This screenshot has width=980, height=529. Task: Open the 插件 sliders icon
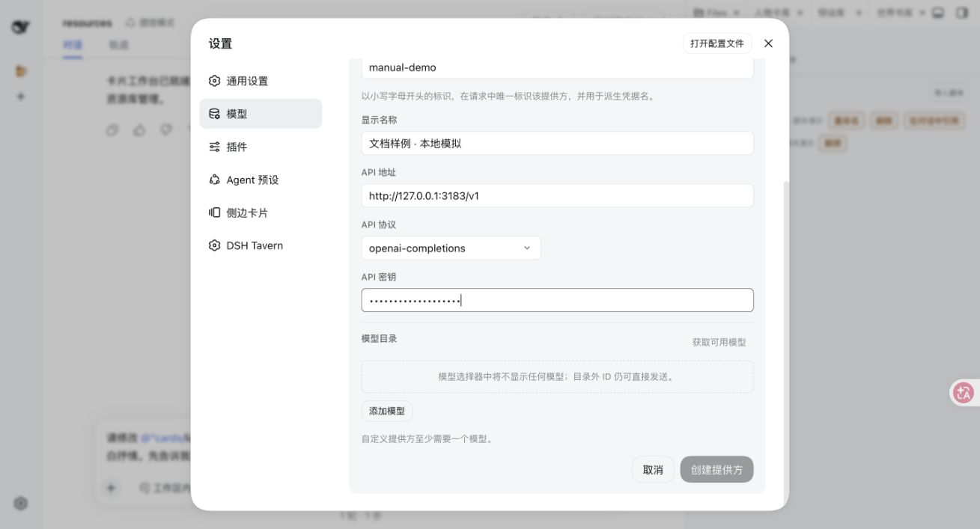point(215,147)
